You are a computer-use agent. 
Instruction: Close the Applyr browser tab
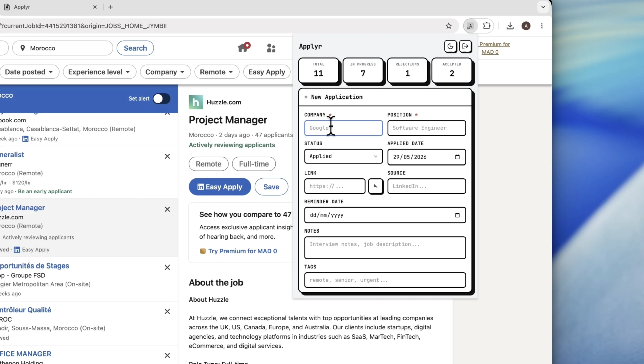pyautogui.click(x=95, y=7)
